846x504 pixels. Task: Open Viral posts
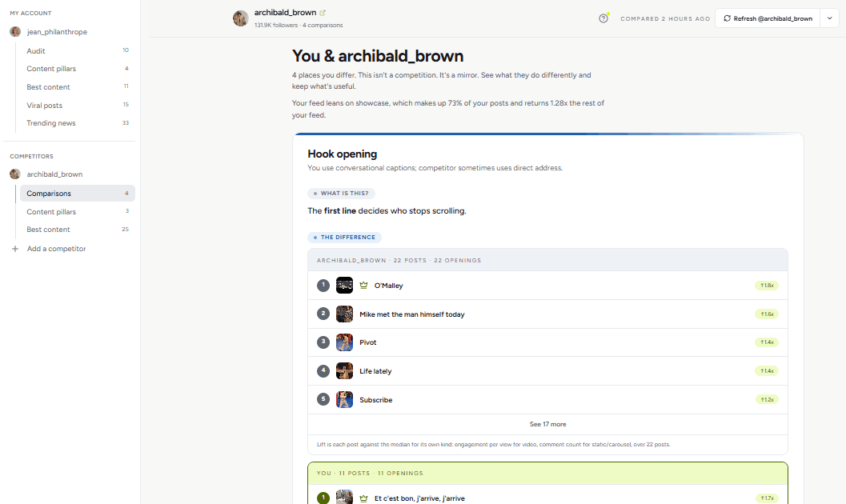(77, 105)
